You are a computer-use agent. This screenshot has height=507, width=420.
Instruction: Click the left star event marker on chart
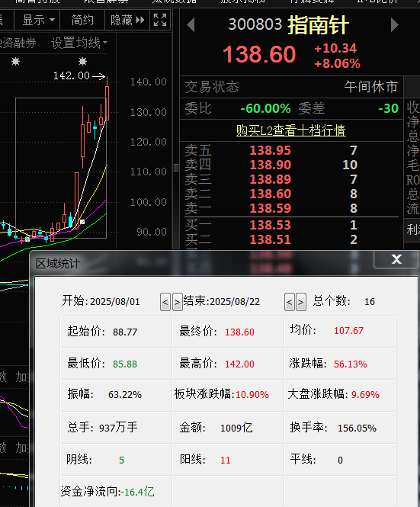pyautogui.click(x=15, y=61)
